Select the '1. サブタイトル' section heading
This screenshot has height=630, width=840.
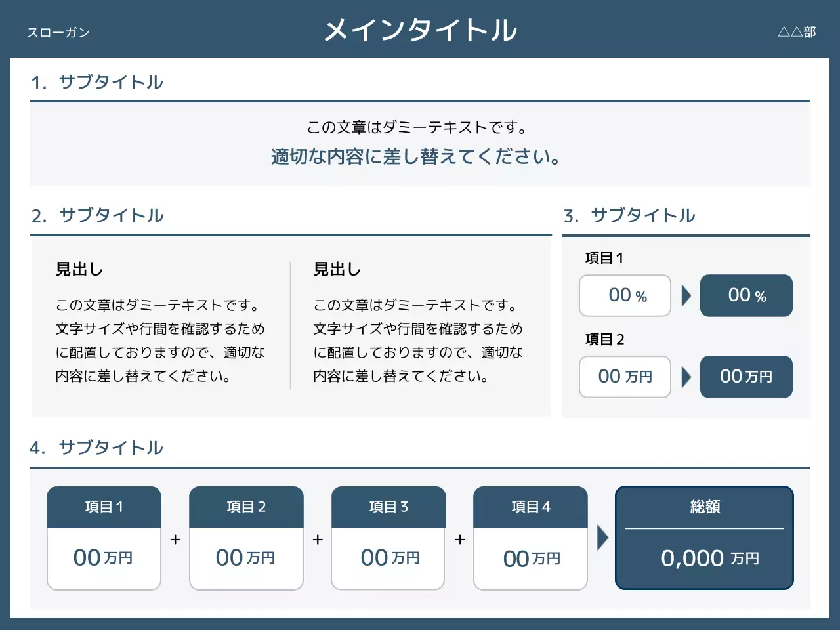[x=97, y=83]
